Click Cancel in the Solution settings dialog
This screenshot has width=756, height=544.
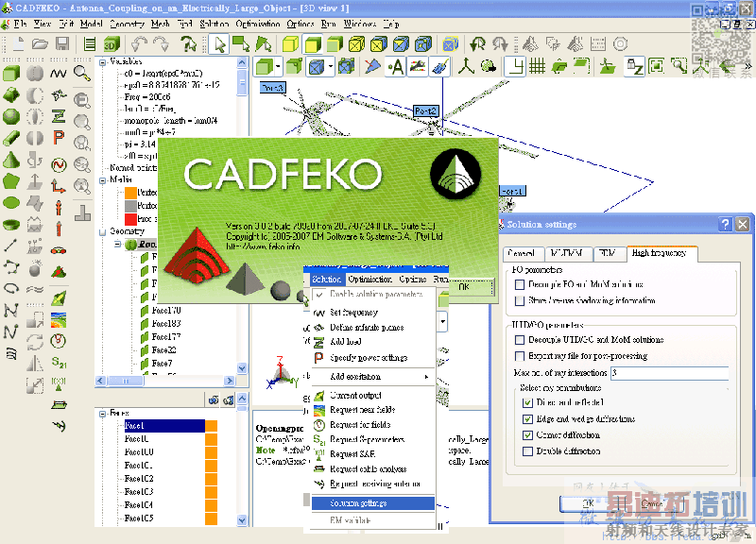(x=651, y=503)
